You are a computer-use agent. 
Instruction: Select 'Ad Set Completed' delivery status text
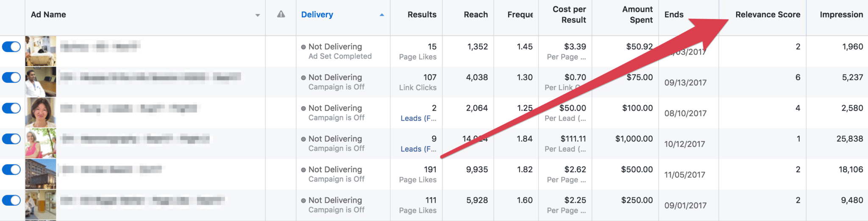point(340,56)
